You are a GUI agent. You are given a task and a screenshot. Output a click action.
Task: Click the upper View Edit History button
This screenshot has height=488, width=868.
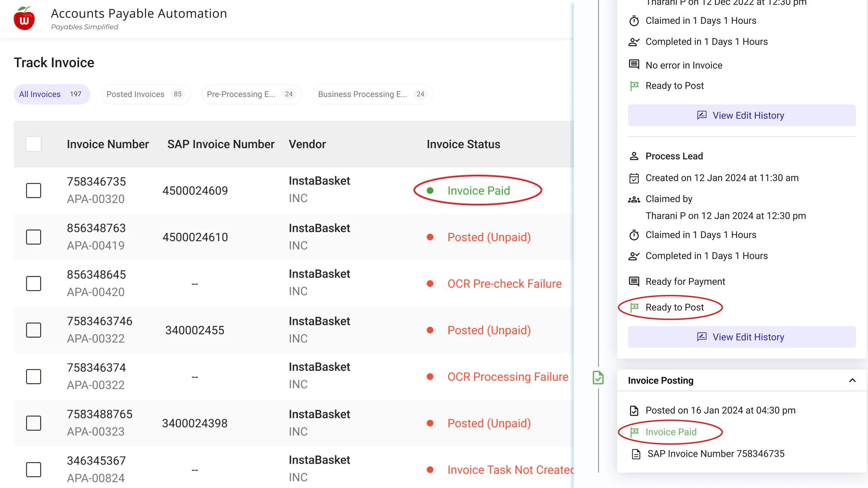[741, 115]
